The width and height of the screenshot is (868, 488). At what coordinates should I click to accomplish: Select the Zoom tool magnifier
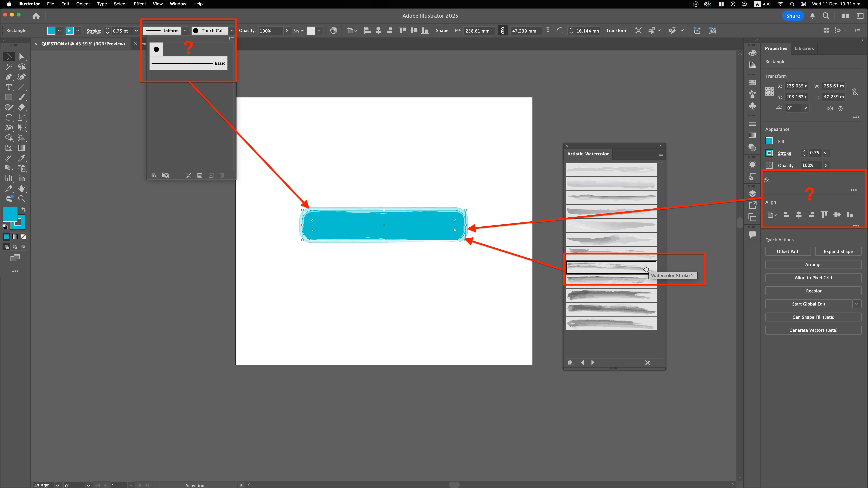click(22, 199)
